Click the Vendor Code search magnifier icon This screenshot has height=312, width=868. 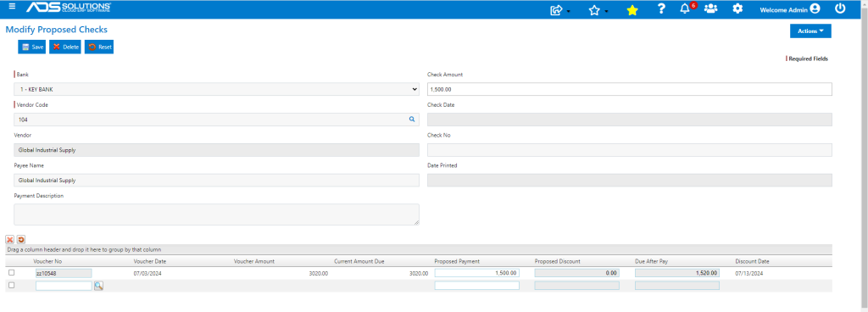pyautogui.click(x=412, y=119)
